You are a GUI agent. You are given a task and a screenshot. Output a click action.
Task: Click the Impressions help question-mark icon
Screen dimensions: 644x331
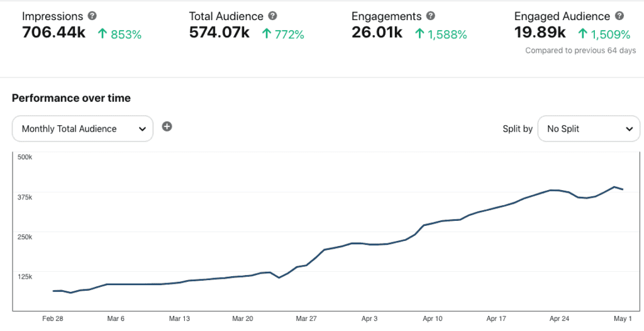92,16
